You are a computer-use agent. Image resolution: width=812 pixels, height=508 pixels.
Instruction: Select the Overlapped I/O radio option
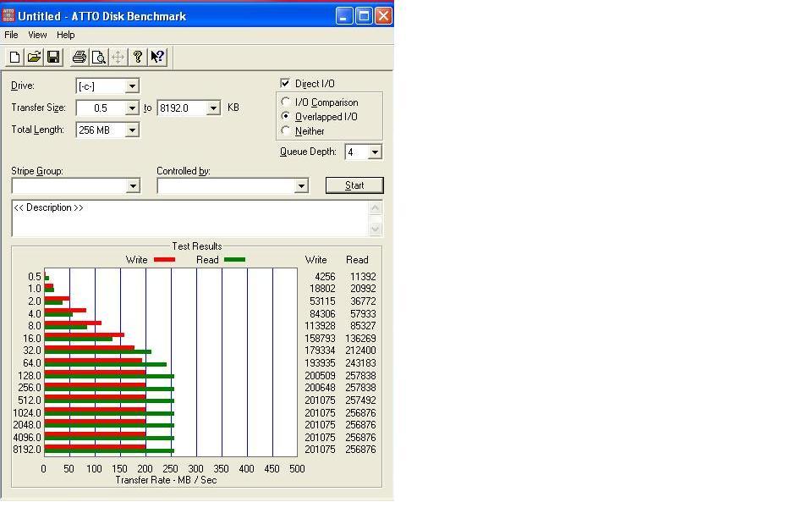click(x=285, y=116)
